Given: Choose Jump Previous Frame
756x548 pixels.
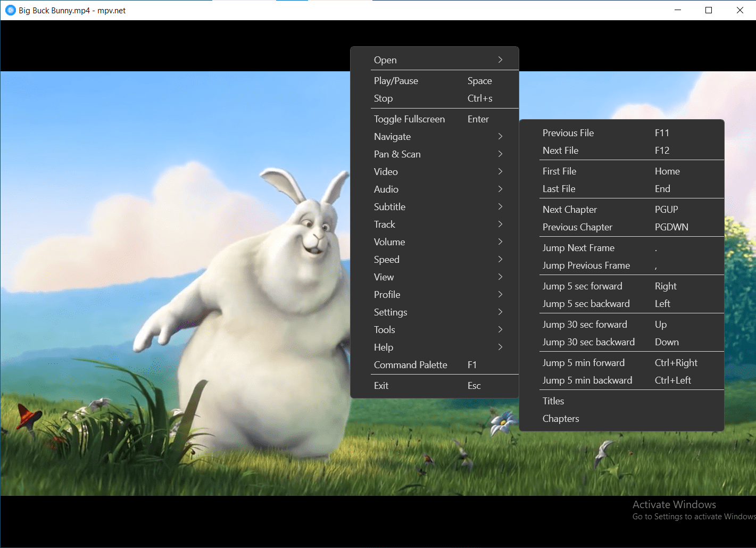Looking at the screenshot, I should 622,265.
